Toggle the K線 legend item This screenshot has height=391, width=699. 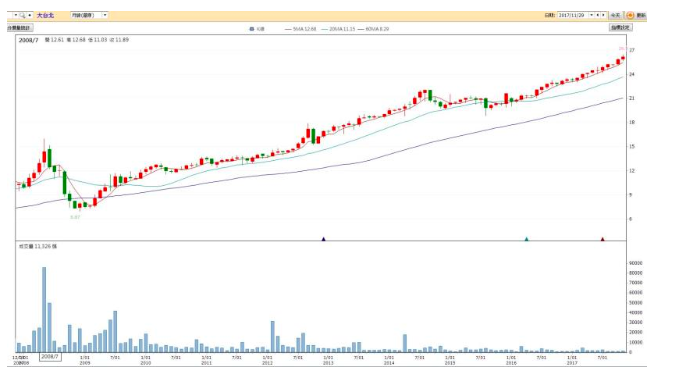pyautogui.click(x=257, y=29)
